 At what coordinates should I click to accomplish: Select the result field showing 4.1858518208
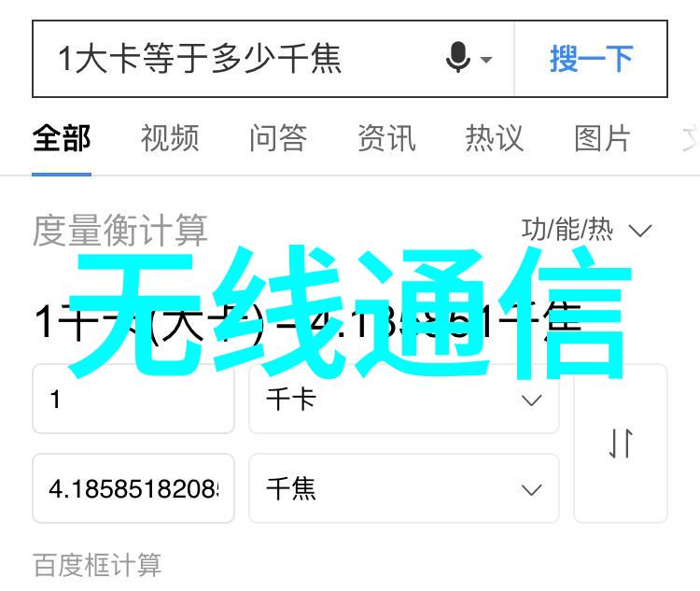[133, 488]
